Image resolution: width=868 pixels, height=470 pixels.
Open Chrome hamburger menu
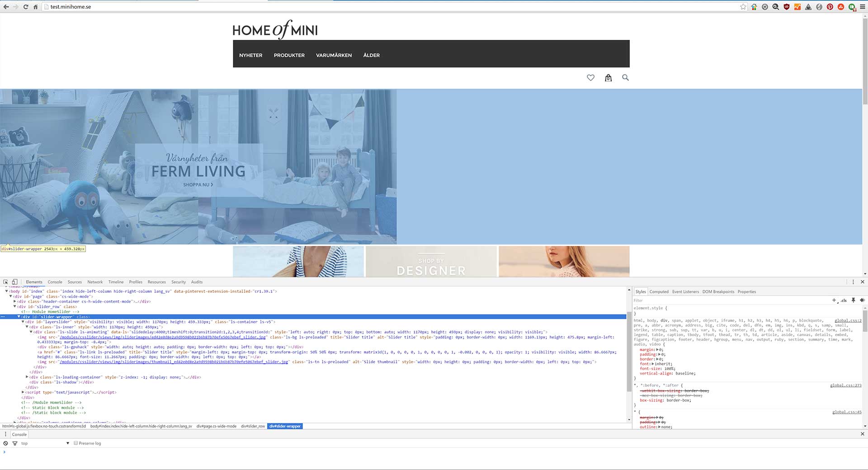pos(863,7)
